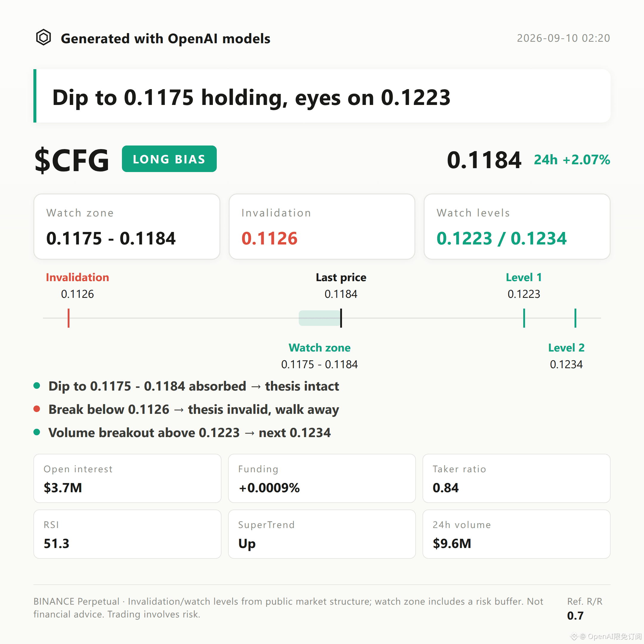
Task: Select the black Last price marker
Action: point(341,318)
